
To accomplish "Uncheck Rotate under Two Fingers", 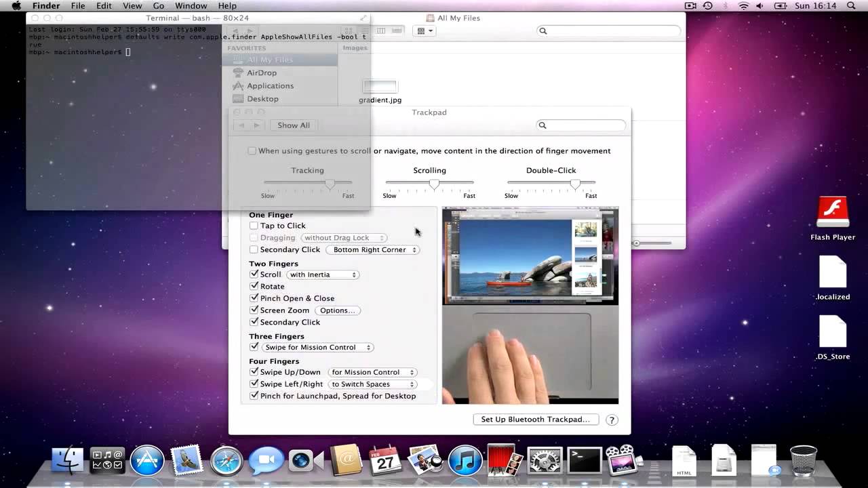I will coord(254,286).
